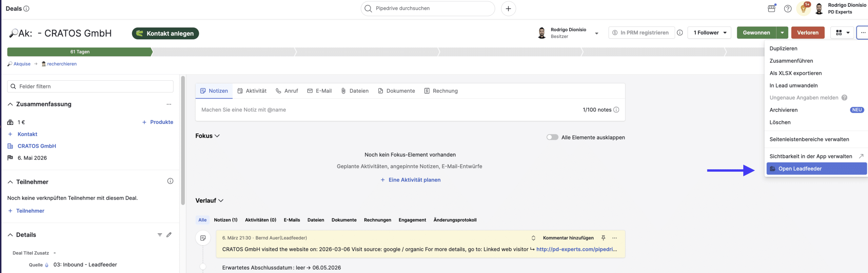Open the Dokumente tab
868x273 pixels.
tap(396, 91)
